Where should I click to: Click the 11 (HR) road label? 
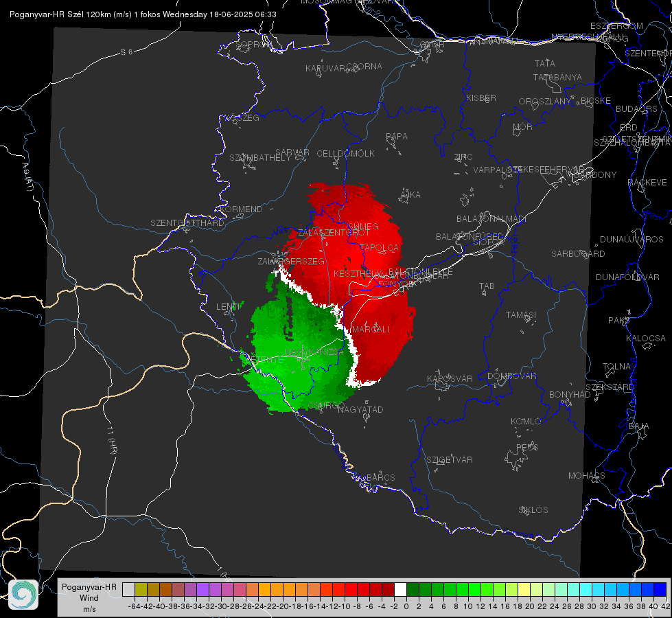point(112,440)
